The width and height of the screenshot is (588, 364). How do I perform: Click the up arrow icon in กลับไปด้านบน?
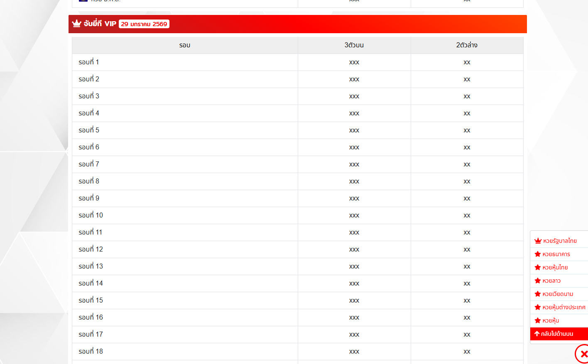click(x=537, y=334)
